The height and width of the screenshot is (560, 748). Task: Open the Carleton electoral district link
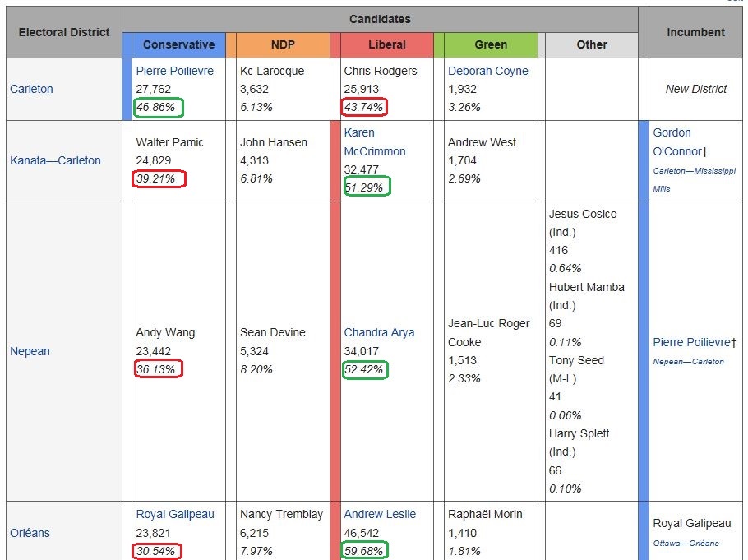pyautogui.click(x=31, y=89)
